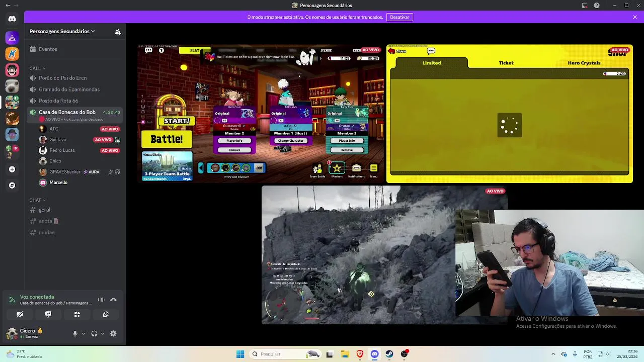The image size is (644, 362).
Task: Select user AFO in voice list
Action: (79, 129)
